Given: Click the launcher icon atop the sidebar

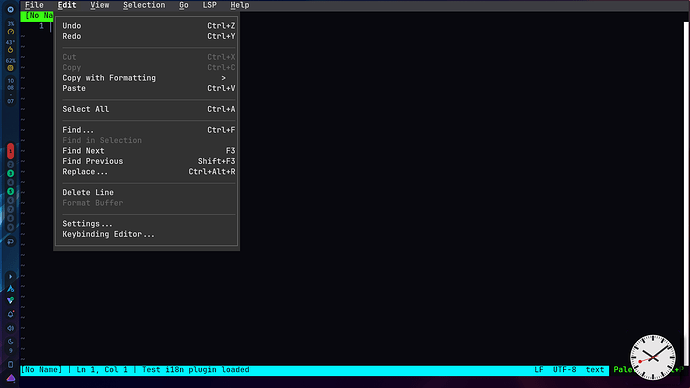Looking at the screenshot, I should (11, 9).
